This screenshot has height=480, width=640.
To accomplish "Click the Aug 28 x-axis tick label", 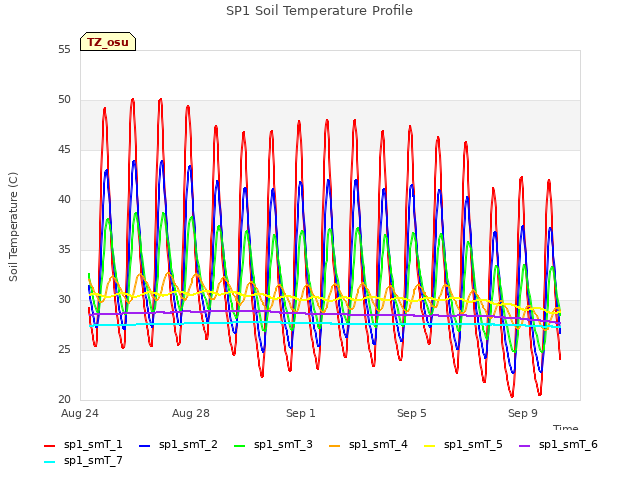I will click(x=191, y=413).
